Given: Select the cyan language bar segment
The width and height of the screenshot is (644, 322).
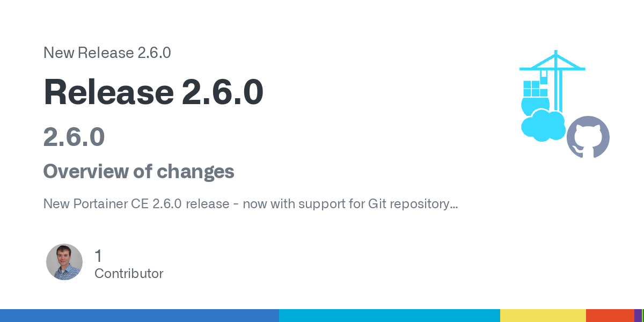Looking at the screenshot, I should (x=390, y=316).
